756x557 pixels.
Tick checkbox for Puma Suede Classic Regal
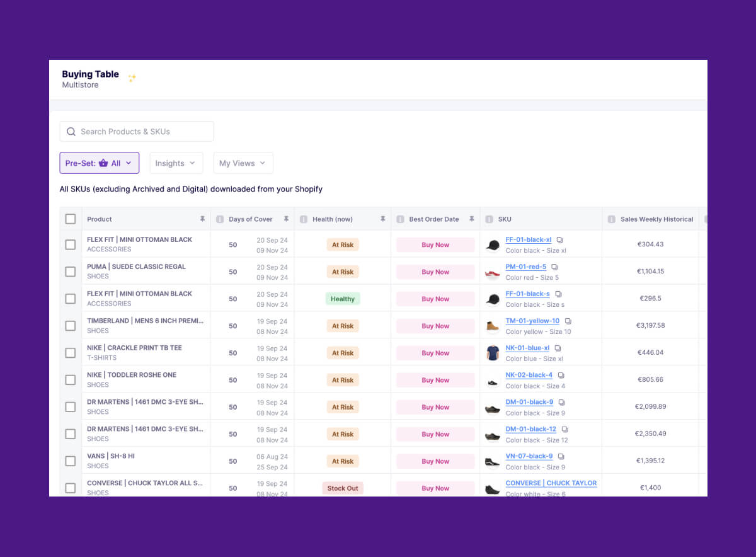click(x=71, y=272)
